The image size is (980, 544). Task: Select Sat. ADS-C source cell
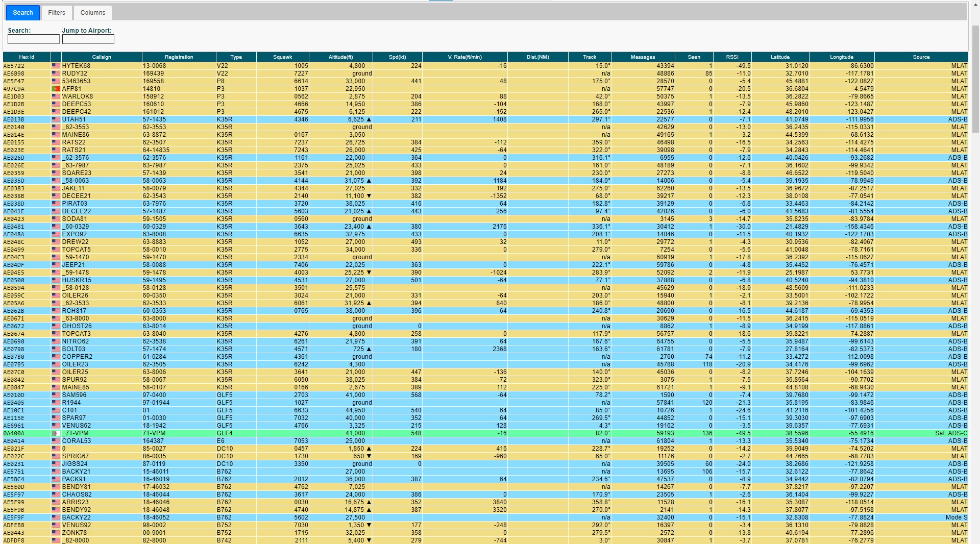coord(921,433)
